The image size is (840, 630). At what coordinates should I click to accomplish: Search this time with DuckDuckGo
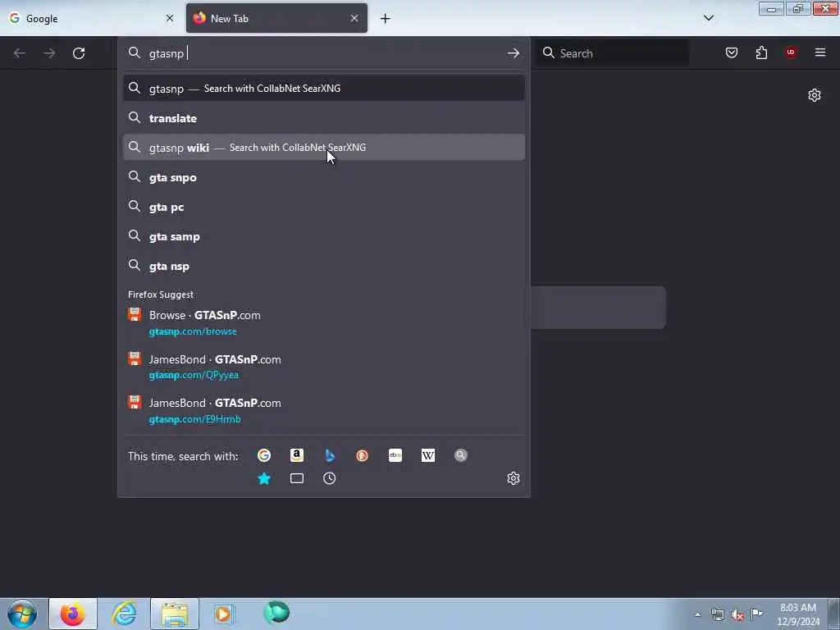point(362,455)
